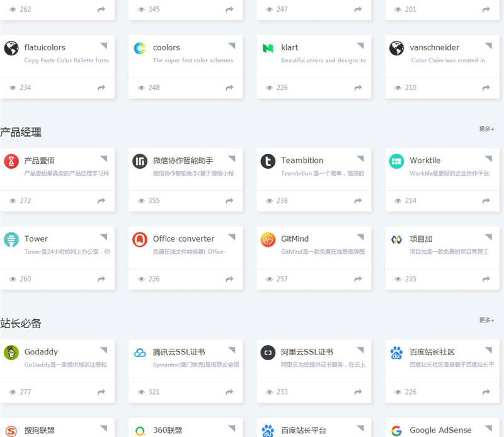Image resolution: width=504 pixels, height=437 pixels.
Task: Open the vanschneider title link
Action: pyautogui.click(x=434, y=48)
